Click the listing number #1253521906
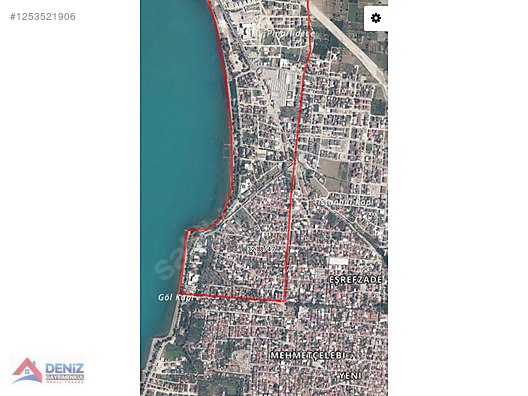This screenshot has height=396, width=528. pos(43,17)
